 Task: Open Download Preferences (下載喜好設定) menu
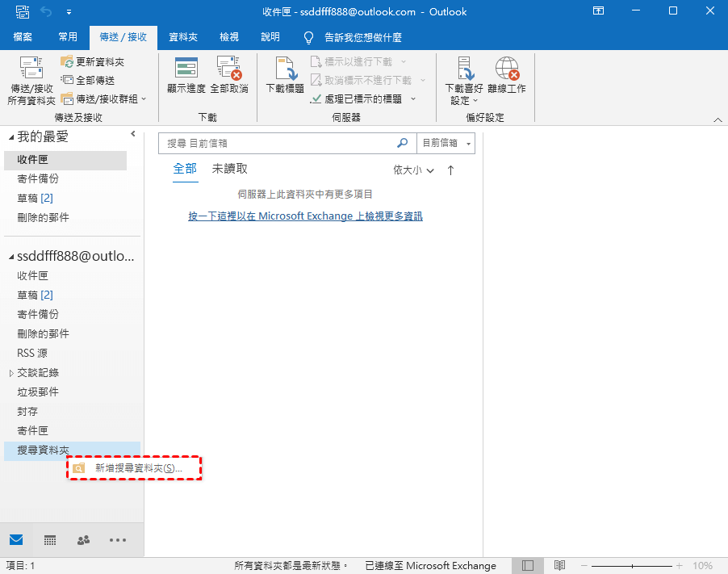pyautogui.click(x=464, y=81)
